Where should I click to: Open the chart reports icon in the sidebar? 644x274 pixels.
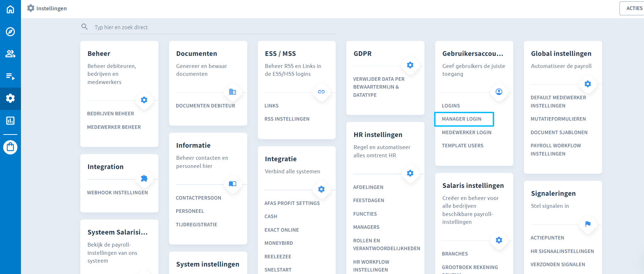pyautogui.click(x=10, y=121)
